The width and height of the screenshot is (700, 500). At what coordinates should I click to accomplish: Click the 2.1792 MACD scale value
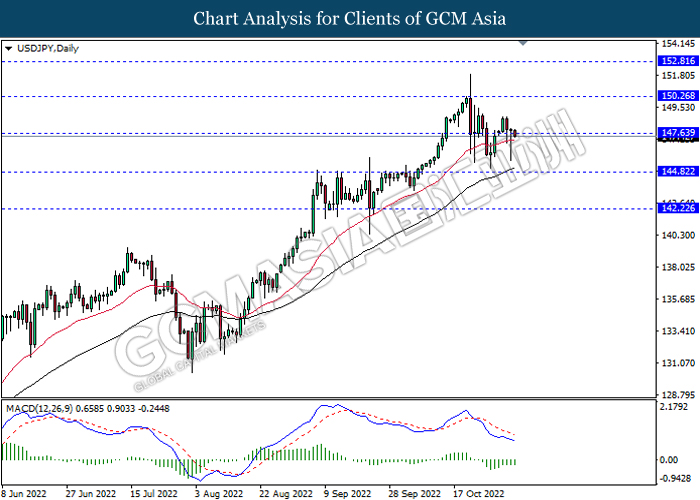(x=675, y=407)
